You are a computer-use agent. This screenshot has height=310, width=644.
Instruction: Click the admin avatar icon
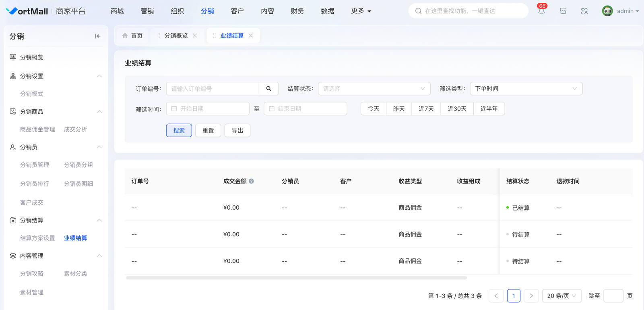pyautogui.click(x=607, y=11)
